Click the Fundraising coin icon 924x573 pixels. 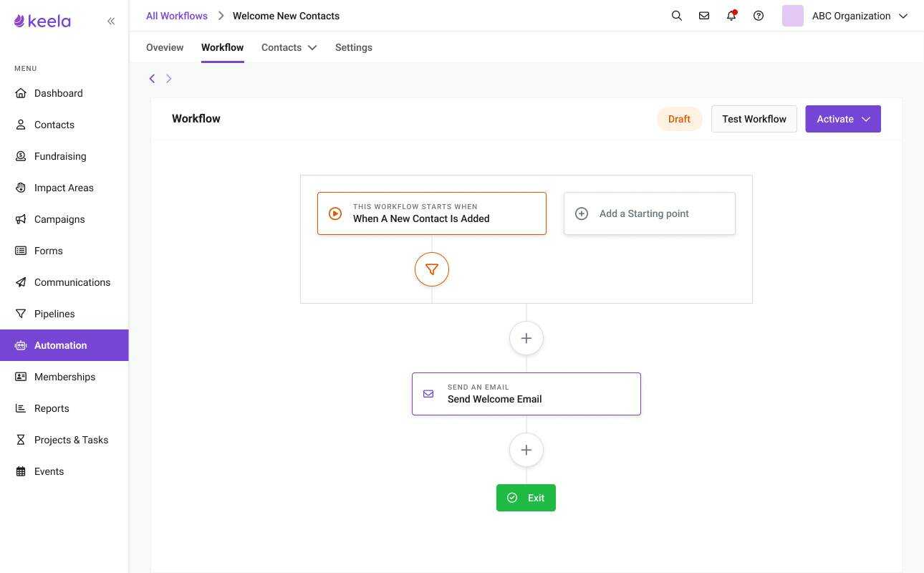click(21, 156)
